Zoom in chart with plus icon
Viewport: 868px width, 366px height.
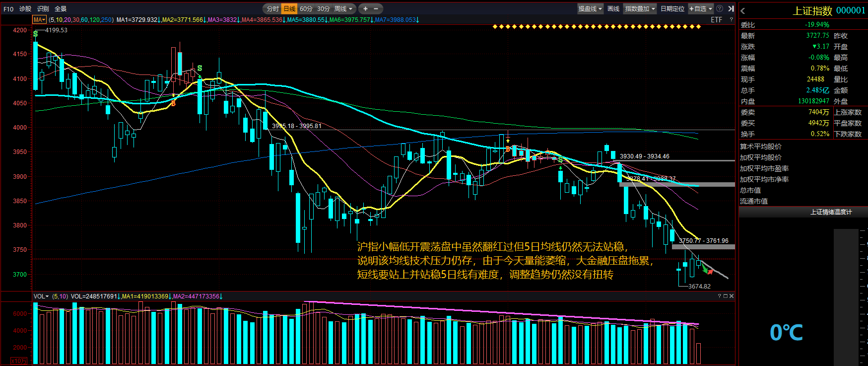tap(365, 9)
